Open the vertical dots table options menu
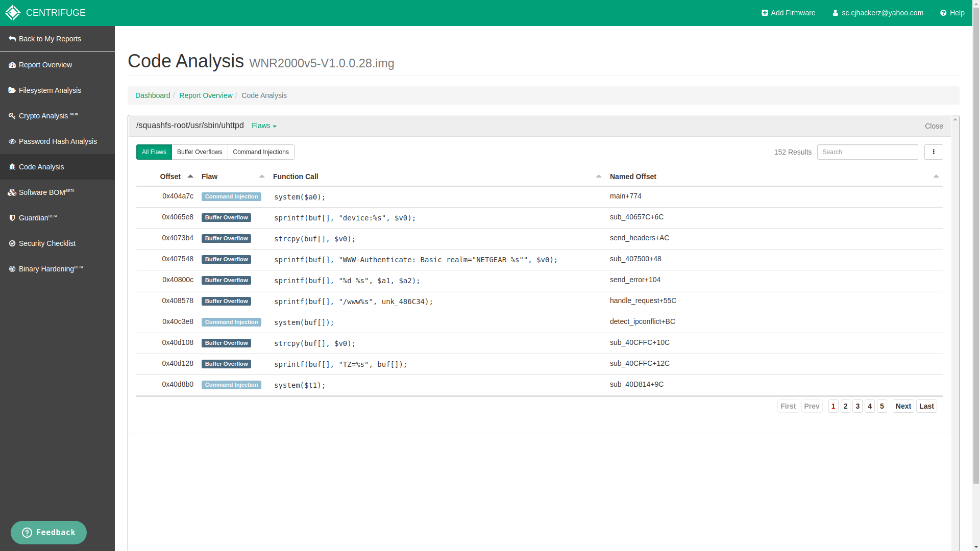 tap(934, 152)
